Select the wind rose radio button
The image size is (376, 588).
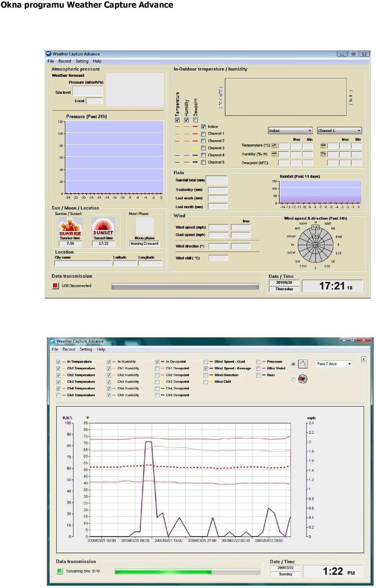[x=293, y=379]
